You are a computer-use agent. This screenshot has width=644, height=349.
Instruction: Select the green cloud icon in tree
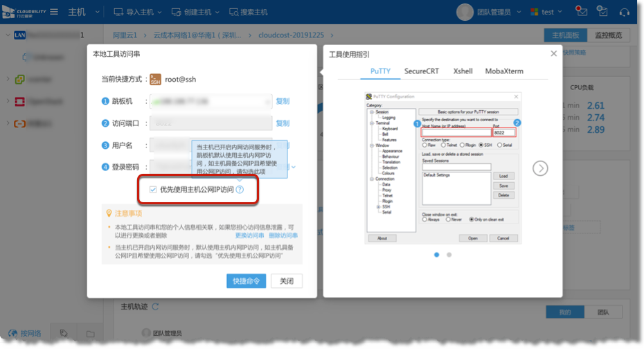tap(19, 79)
